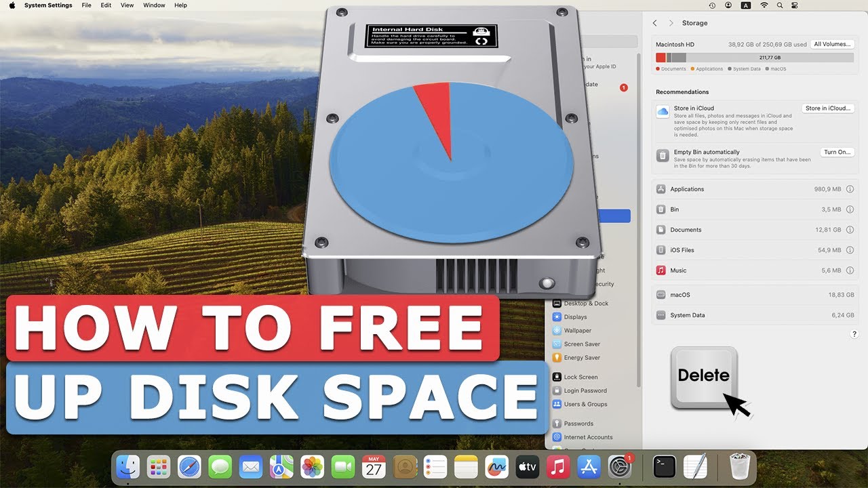
Task: Click the input source 'A' menu bar icon
Action: tap(747, 5)
